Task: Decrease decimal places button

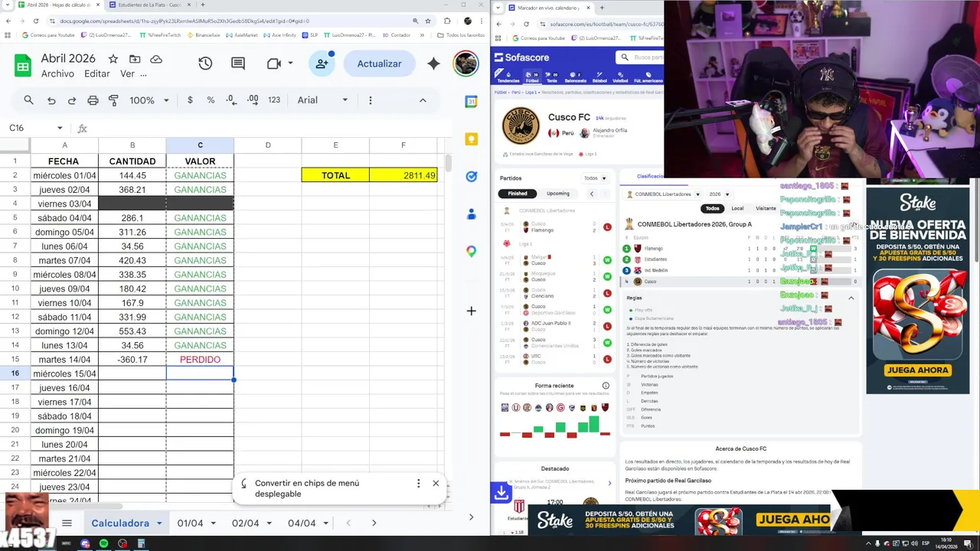Action: click(x=232, y=100)
